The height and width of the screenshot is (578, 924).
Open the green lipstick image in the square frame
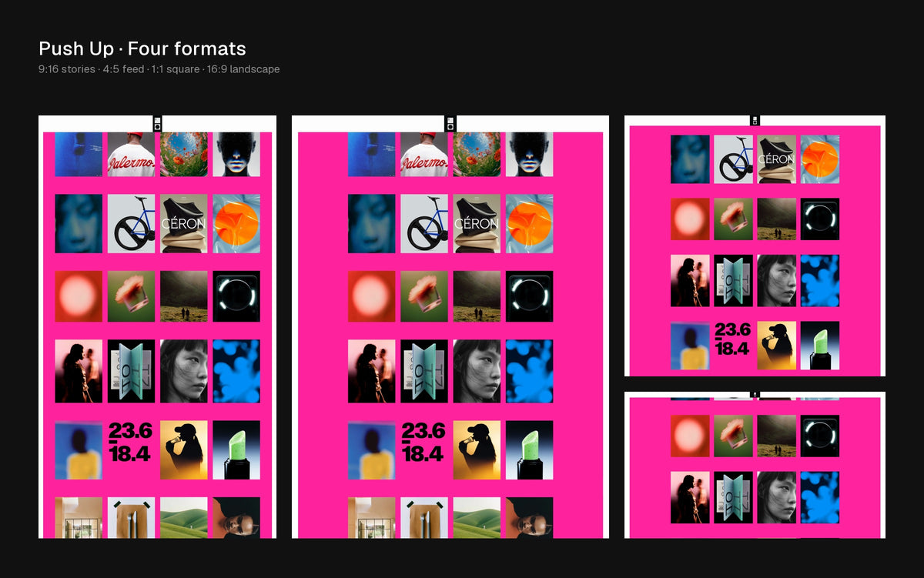point(820,346)
